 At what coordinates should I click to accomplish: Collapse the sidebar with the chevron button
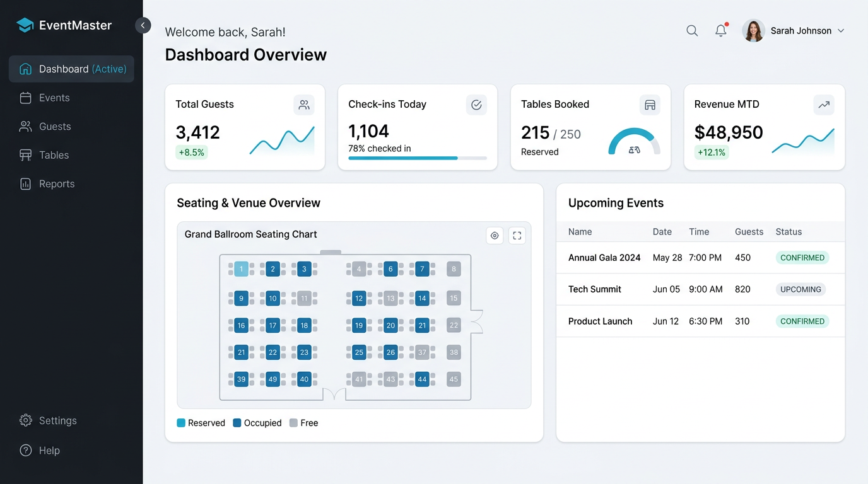pos(143,25)
